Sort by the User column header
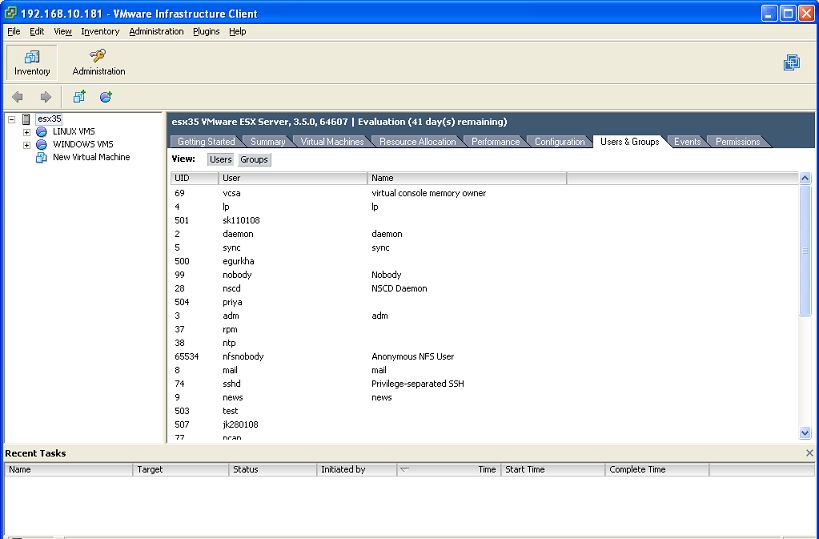Image resolution: width=819 pixels, height=539 pixels. [293, 178]
